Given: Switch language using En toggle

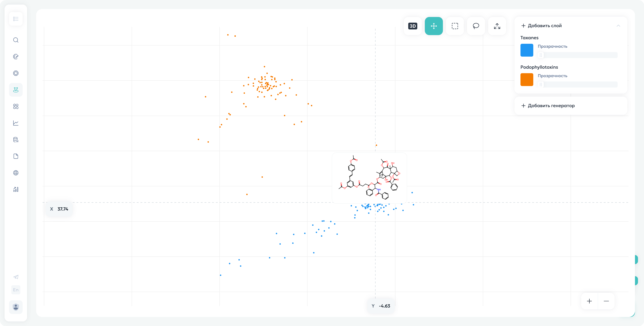Looking at the screenshot, I should tap(16, 290).
